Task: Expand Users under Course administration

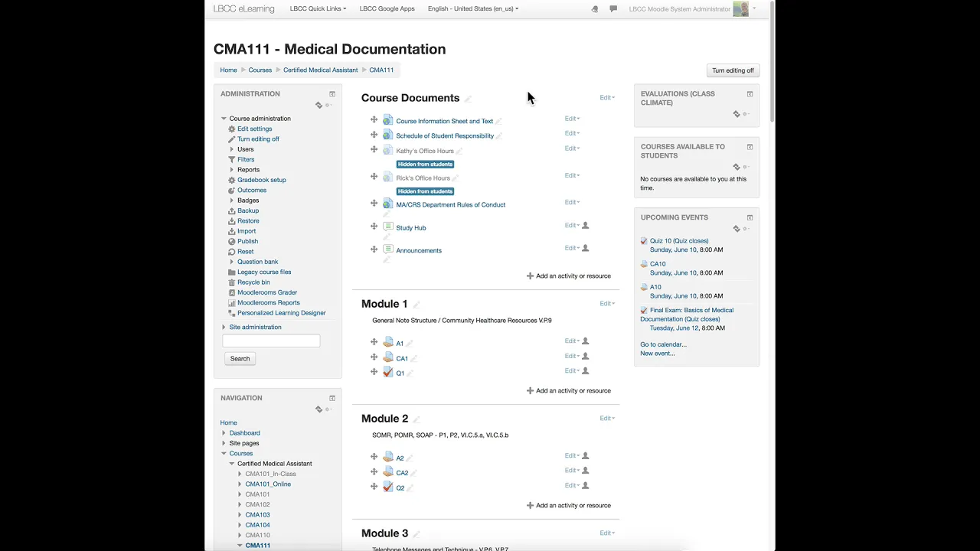Action: (x=232, y=149)
